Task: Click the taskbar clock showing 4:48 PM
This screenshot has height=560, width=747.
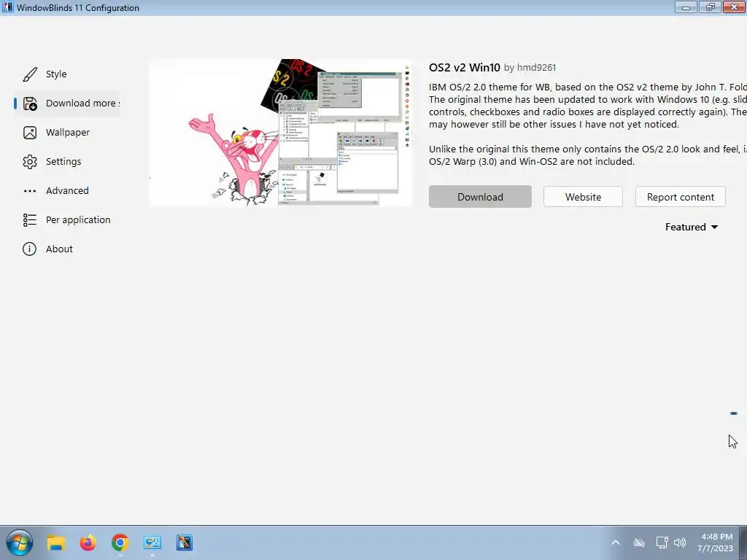Action: [x=716, y=542]
